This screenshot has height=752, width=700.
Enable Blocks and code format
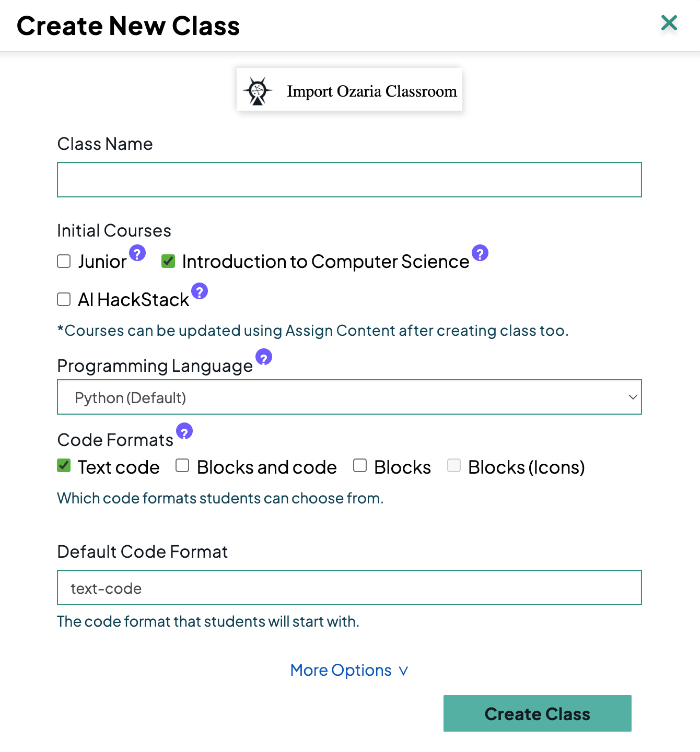coord(182,466)
